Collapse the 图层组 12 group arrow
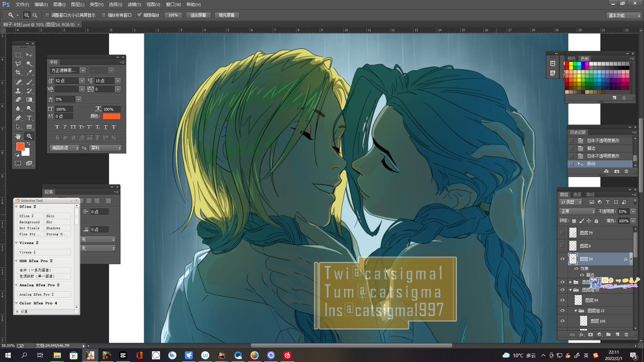Screen dimensions: 644x362 (x=576, y=311)
